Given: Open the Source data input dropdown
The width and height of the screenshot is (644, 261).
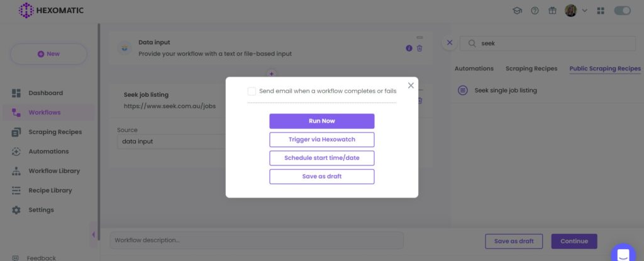Looking at the screenshot, I should [x=171, y=142].
